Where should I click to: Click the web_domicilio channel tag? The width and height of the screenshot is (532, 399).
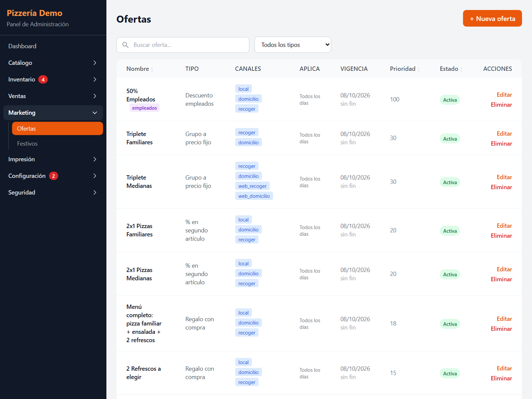click(x=254, y=196)
